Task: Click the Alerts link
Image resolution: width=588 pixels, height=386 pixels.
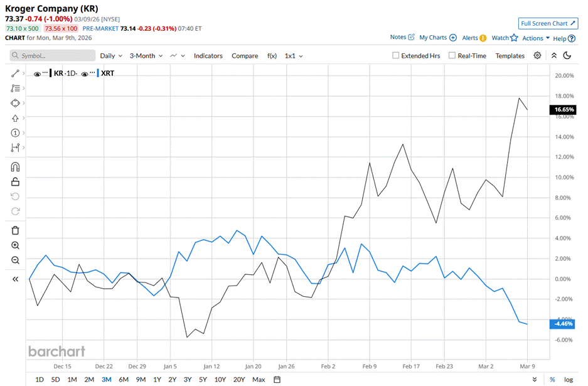Action: [470, 38]
